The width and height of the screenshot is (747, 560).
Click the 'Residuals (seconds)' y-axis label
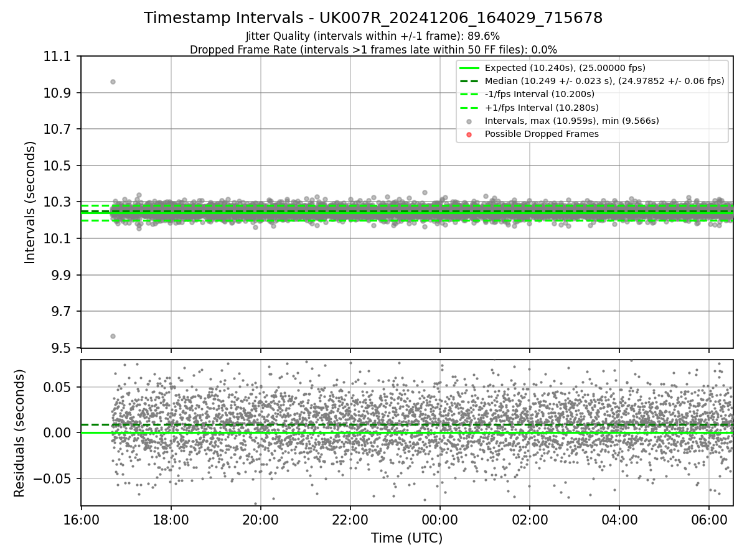click(19, 433)
